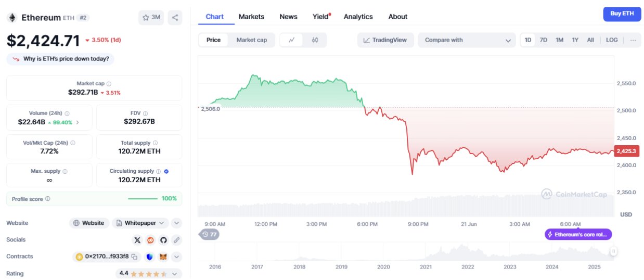Open Ethereum's Reddit community icon
The image size is (644, 280).
150,240
